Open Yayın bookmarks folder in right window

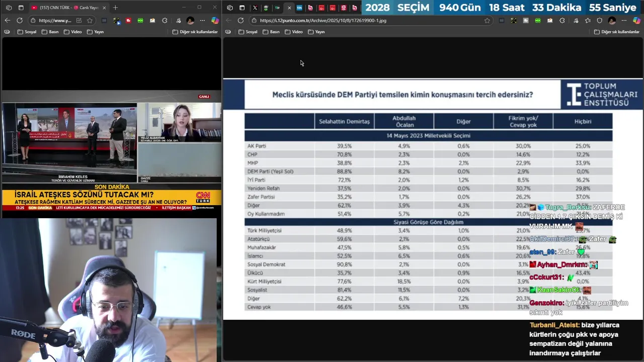tap(316, 32)
